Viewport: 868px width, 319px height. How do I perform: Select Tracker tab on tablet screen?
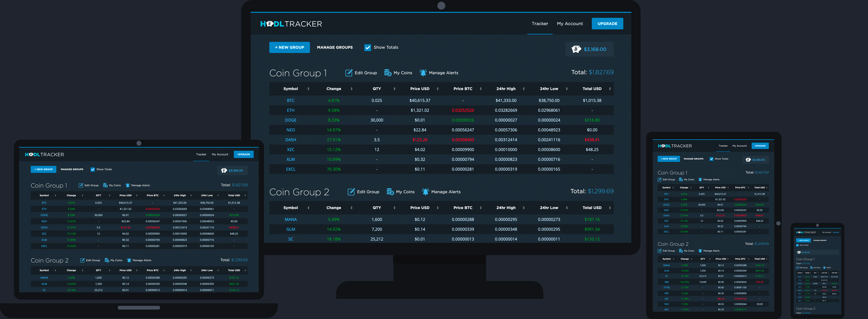tap(723, 146)
